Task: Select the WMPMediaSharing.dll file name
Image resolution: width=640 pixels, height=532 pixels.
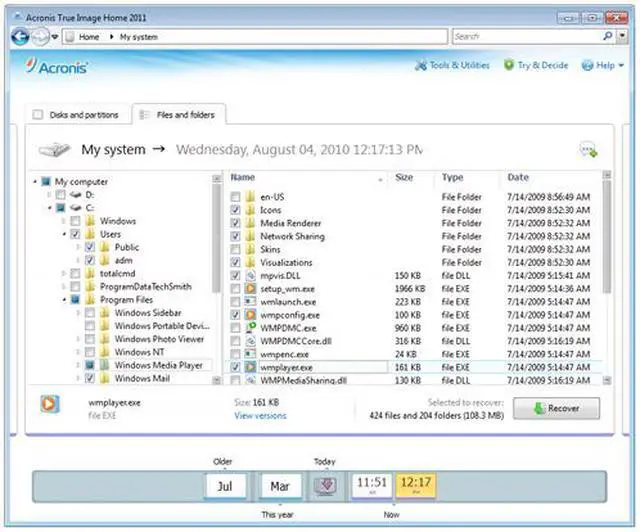Action: (x=304, y=380)
